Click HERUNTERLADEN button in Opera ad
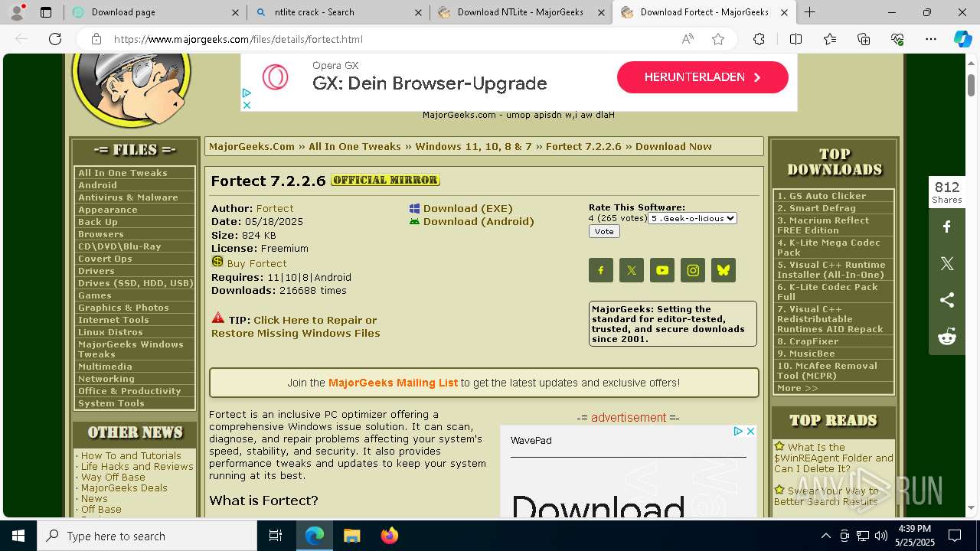 pyautogui.click(x=702, y=77)
